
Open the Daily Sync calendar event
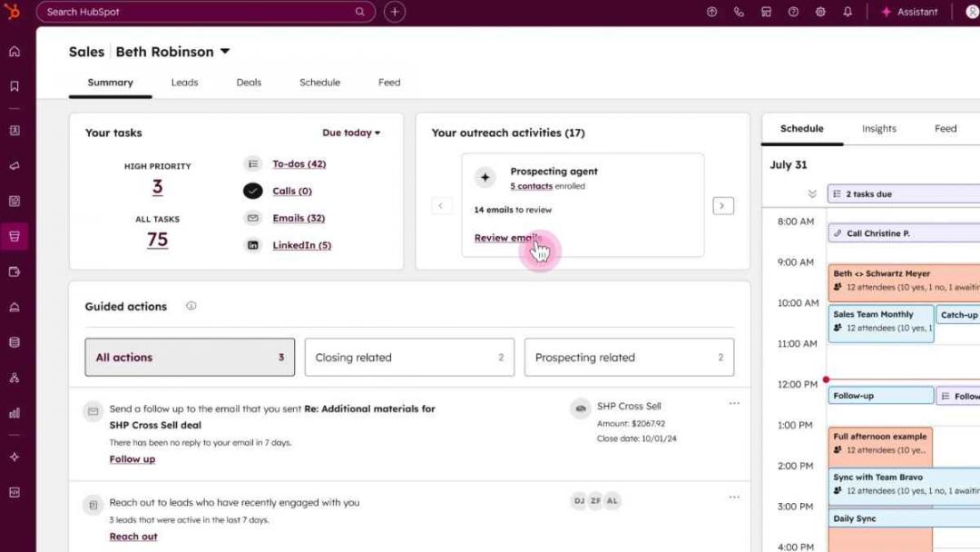tap(904, 518)
